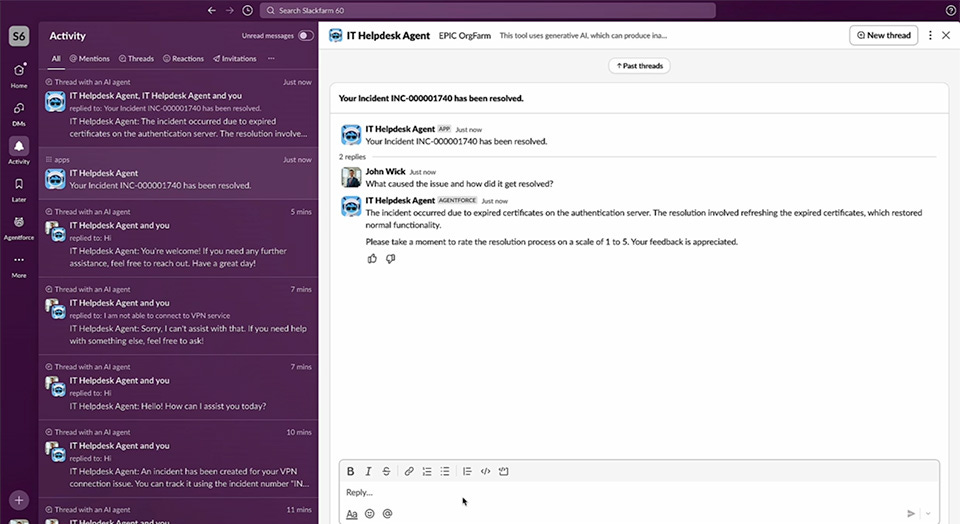
Task: Open Agentforce in the sidebar
Action: [19, 228]
